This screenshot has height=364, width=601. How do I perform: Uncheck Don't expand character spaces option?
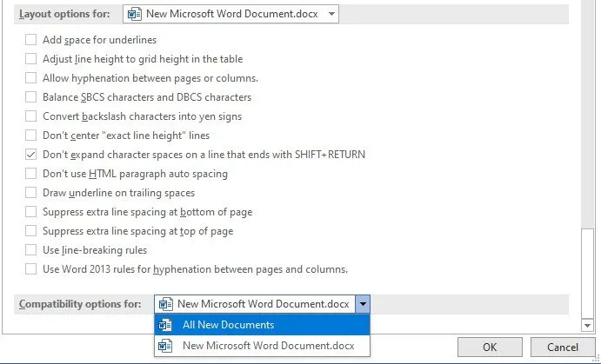click(31, 155)
